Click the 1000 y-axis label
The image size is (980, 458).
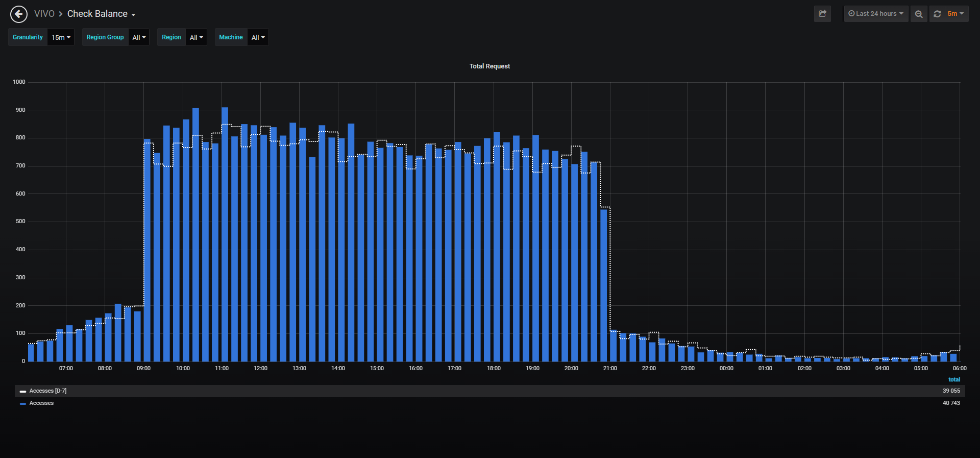click(19, 82)
